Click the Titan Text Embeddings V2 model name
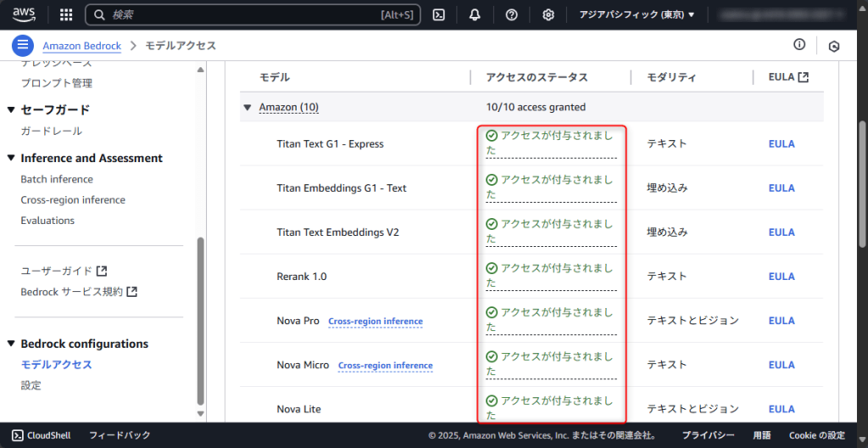 click(337, 232)
